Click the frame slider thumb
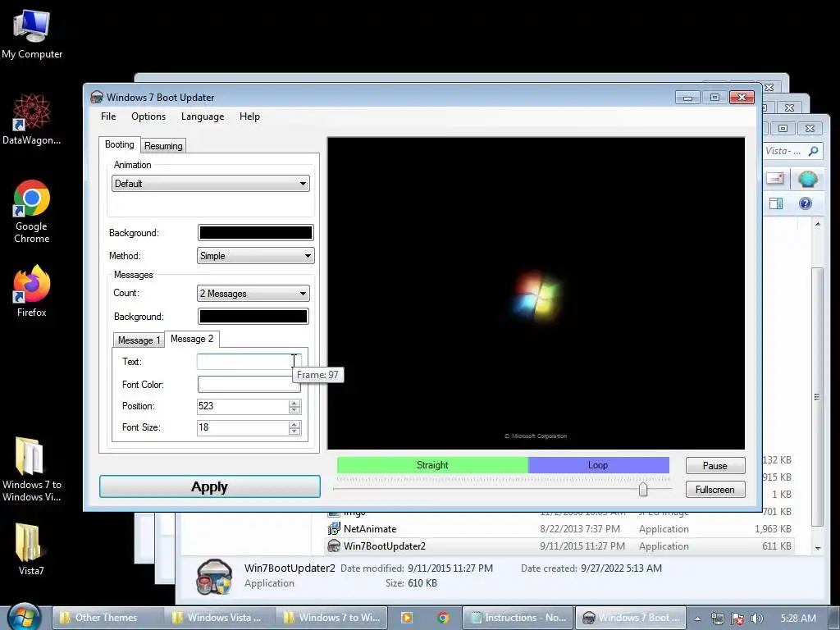This screenshot has height=630, width=840. [643, 489]
